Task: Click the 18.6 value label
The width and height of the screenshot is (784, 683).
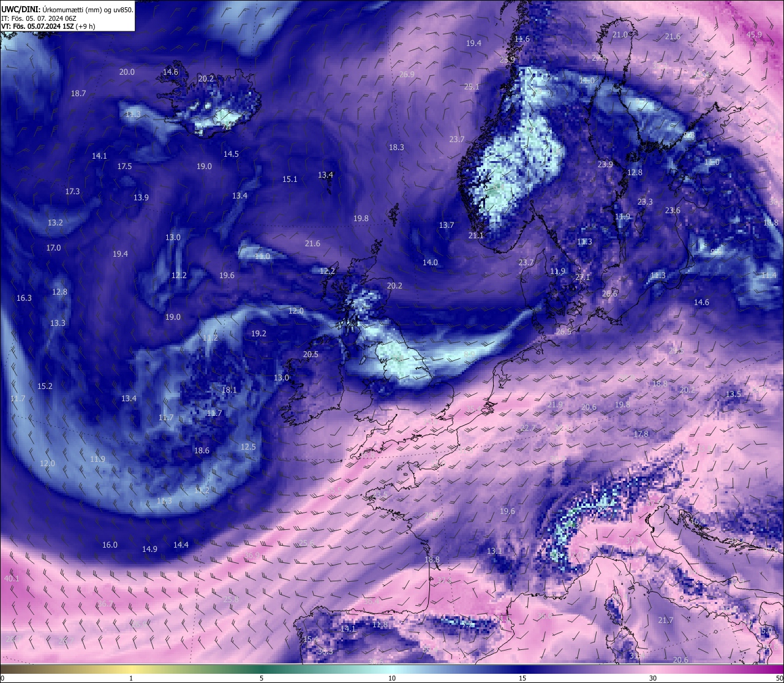Action: tap(202, 450)
